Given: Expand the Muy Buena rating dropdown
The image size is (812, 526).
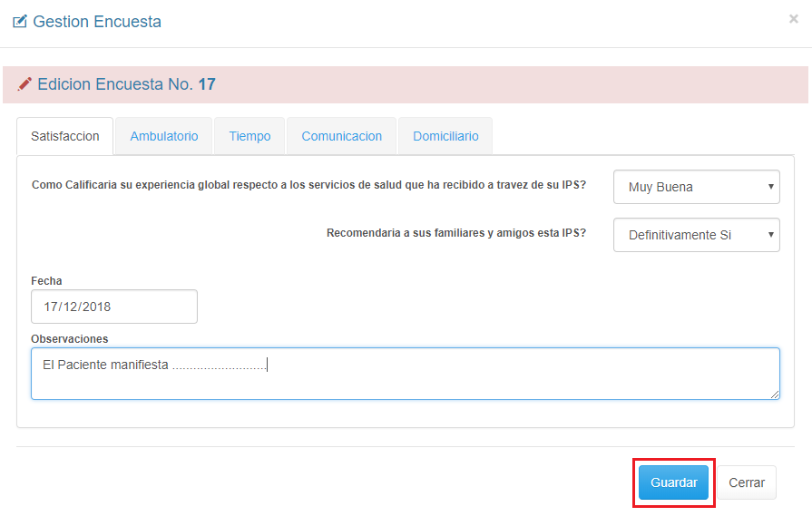Looking at the screenshot, I should click(696, 187).
